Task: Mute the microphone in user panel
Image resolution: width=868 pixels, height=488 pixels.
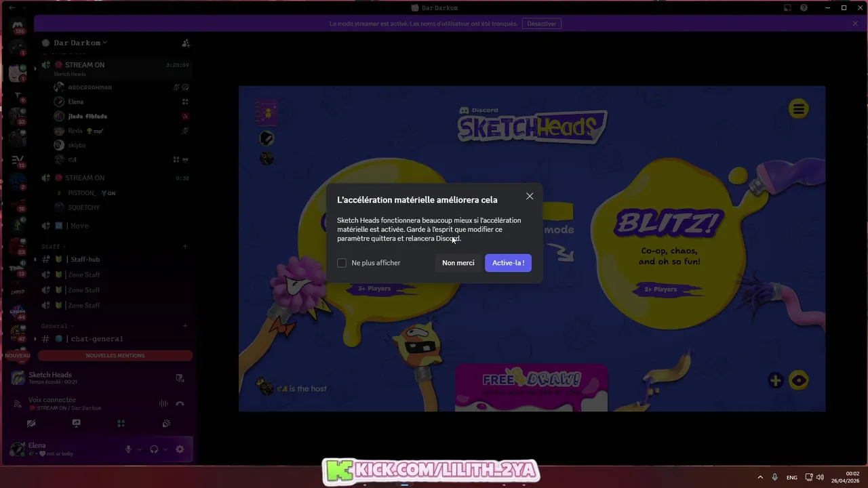Action: (x=128, y=449)
